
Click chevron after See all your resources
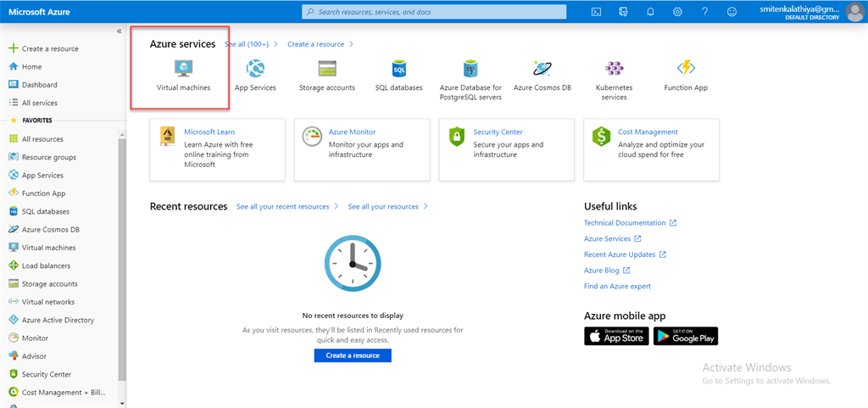pyautogui.click(x=426, y=206)
